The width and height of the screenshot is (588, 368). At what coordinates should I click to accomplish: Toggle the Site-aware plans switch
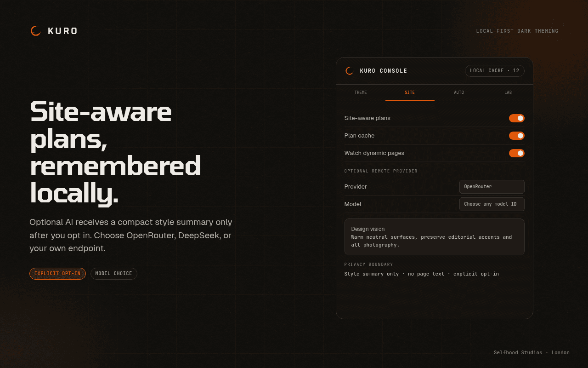516,118
